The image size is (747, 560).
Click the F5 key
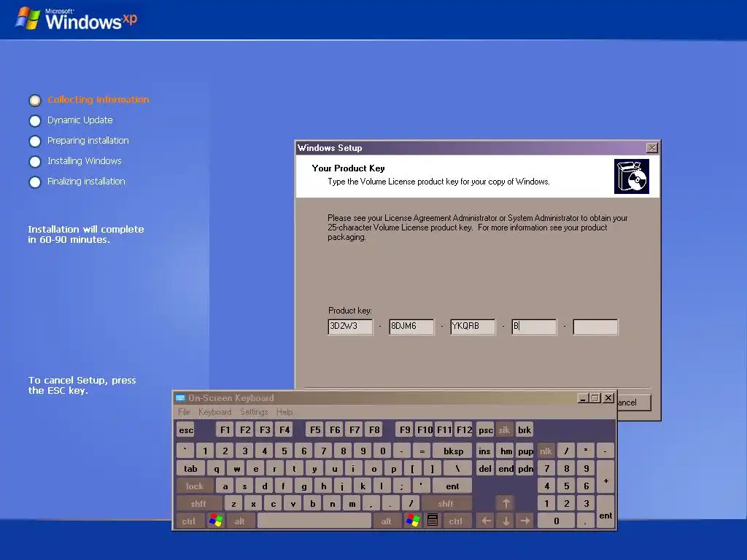coord(315,430)
